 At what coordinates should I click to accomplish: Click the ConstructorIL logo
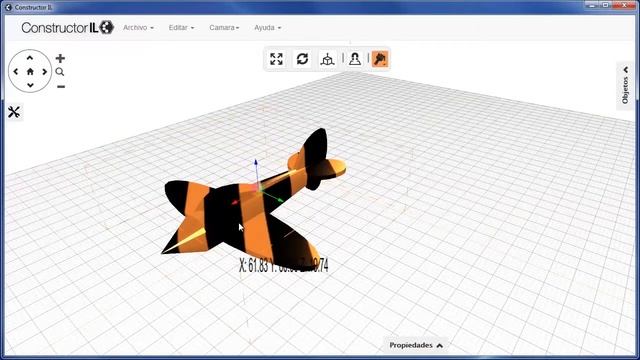click(67, 27)
